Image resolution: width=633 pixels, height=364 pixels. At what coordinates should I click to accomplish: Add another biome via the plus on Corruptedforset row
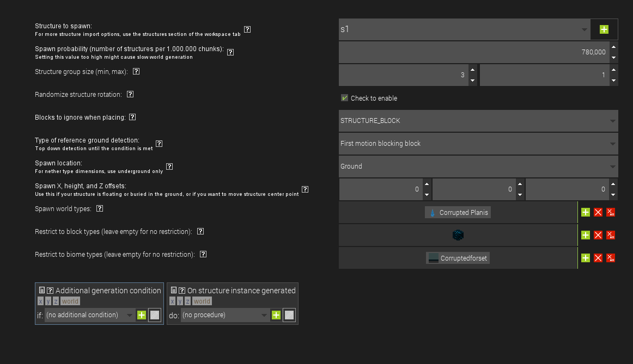585,257
